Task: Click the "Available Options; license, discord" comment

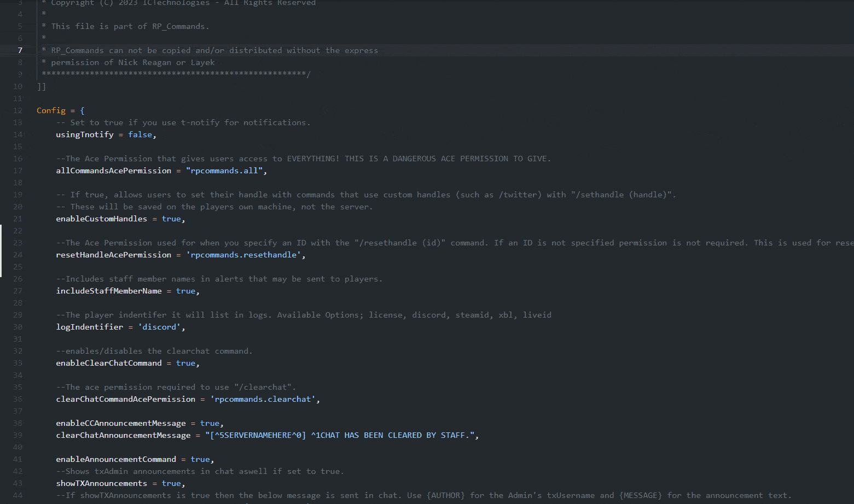Action: click(304, 315)
